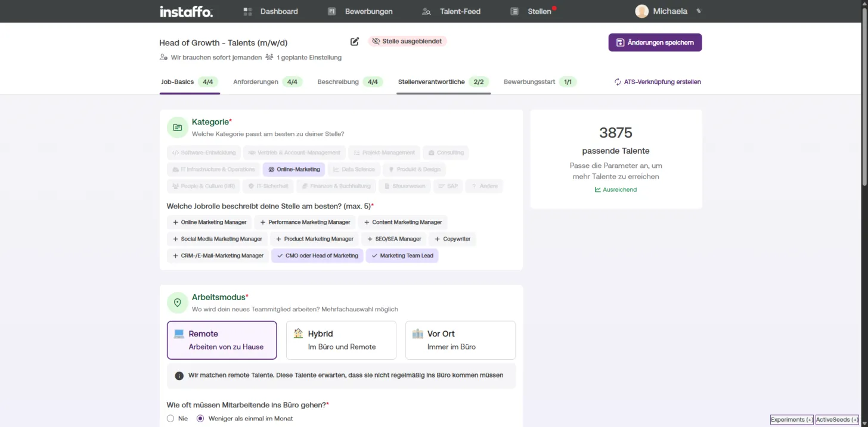Switch to the Anforderungen tab
The height and width of the screenshot is (427, 868).
(x=268, y=82)
